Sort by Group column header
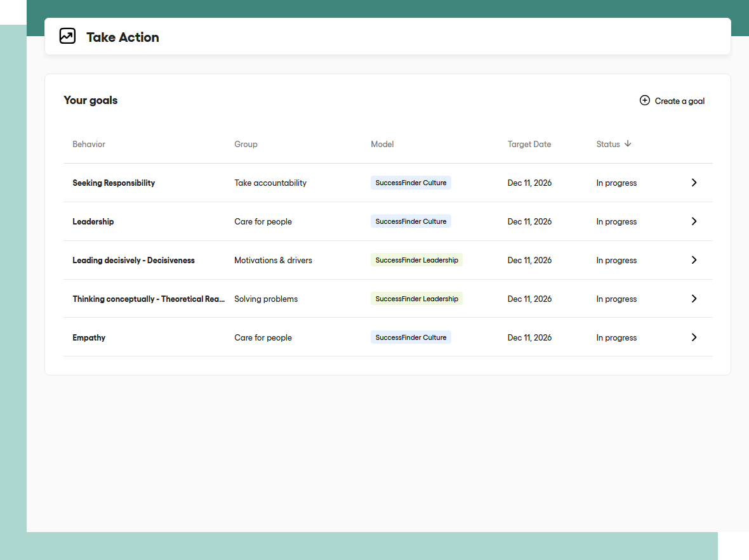 pyautogui.click(x=246, y=144)
